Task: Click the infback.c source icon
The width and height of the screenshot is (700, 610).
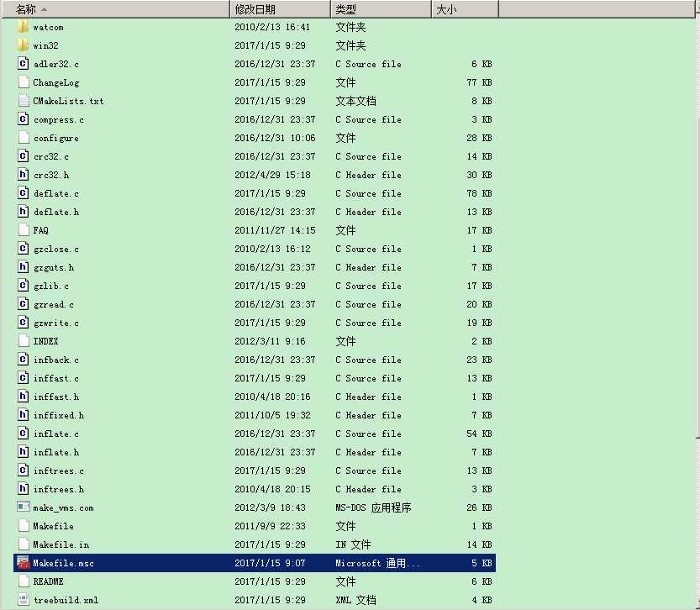Action: [x=24, y=360]
